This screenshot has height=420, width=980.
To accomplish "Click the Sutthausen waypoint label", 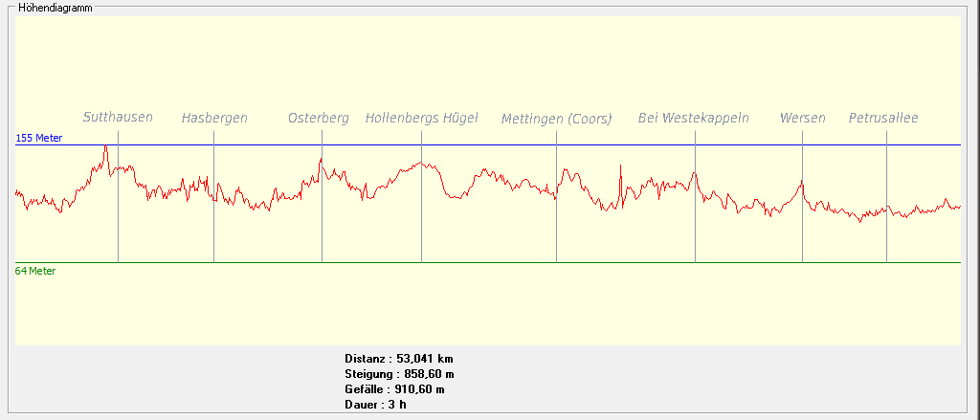I will click(118, 118).
